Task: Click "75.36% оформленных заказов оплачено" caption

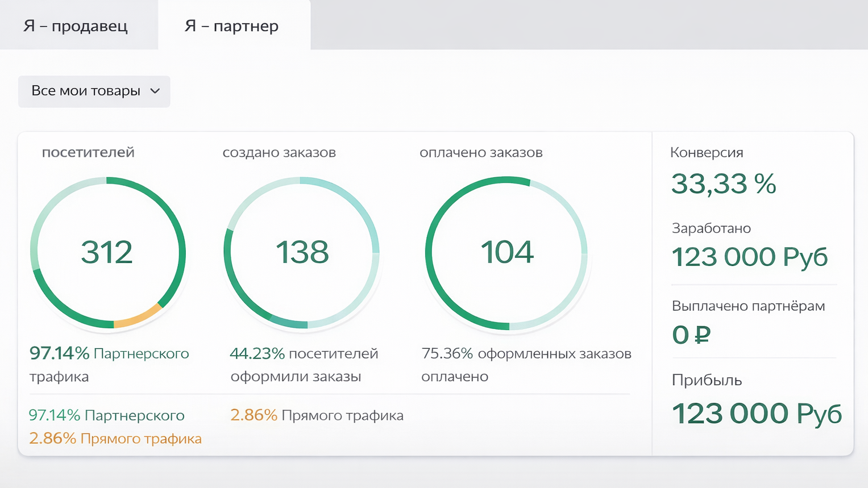Action: 526,364
